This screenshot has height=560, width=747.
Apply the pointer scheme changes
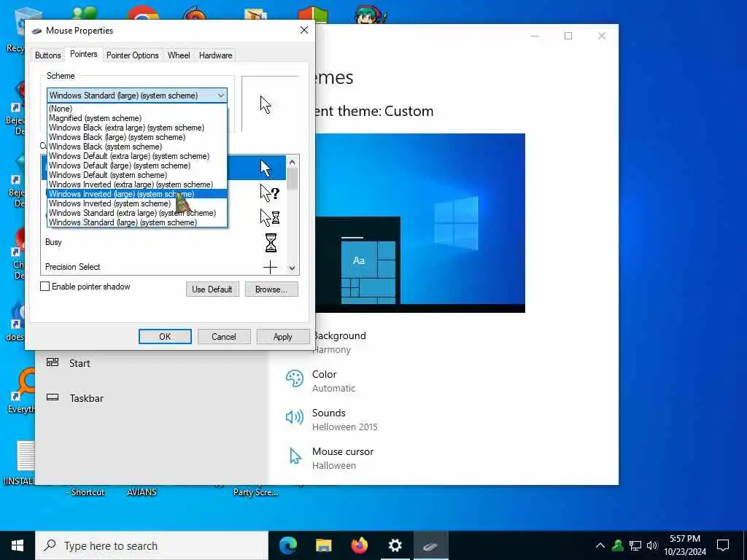282,337
